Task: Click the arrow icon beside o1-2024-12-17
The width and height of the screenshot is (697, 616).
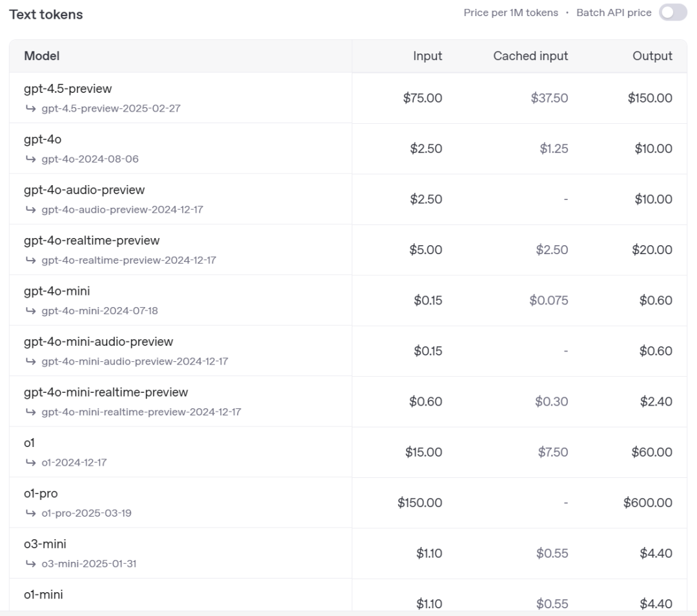Action: coord(30,462)
